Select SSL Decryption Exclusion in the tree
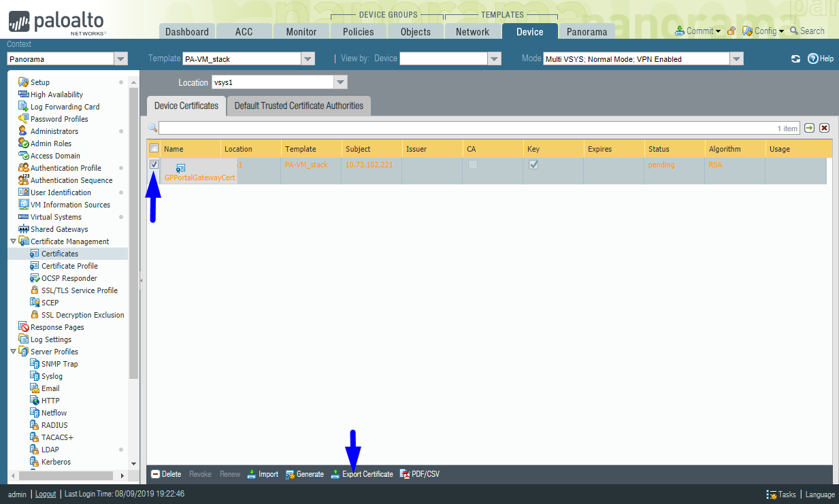Image resolution: width=839 pixels, height=504 pixels. pyautogui.click(x=83, y=315)
